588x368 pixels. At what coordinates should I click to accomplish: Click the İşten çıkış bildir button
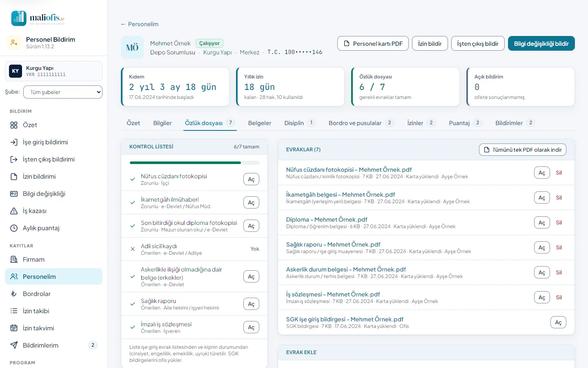tap(478, 44)
